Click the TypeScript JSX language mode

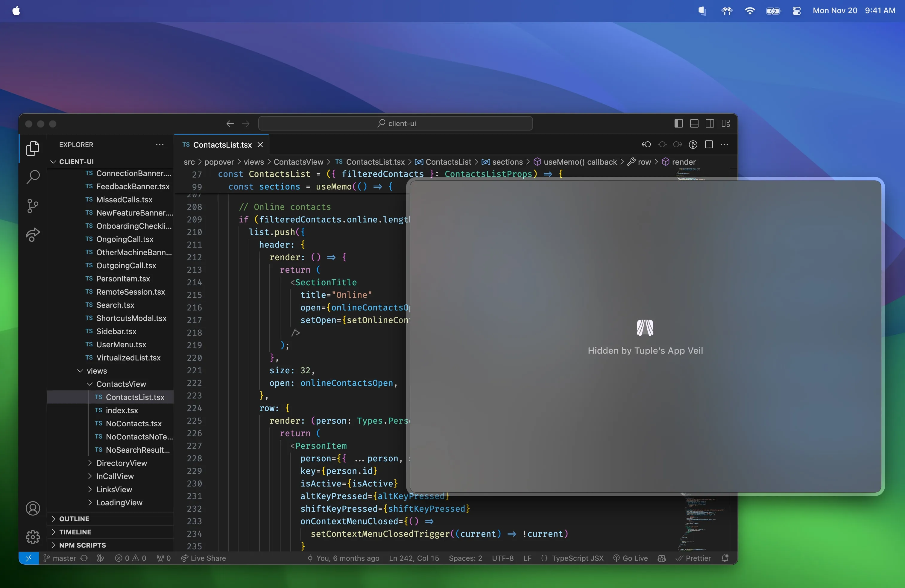click(577, 558)
